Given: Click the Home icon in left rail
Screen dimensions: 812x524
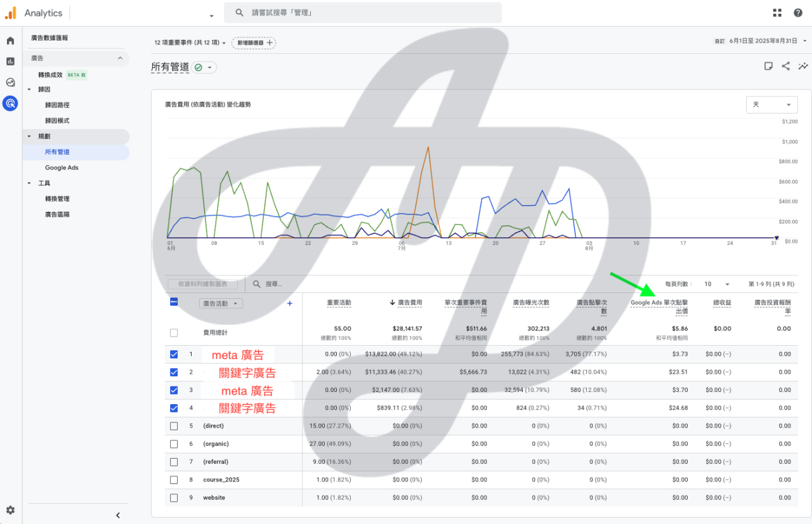Looking at the screenshot, I should coord(10,41).
